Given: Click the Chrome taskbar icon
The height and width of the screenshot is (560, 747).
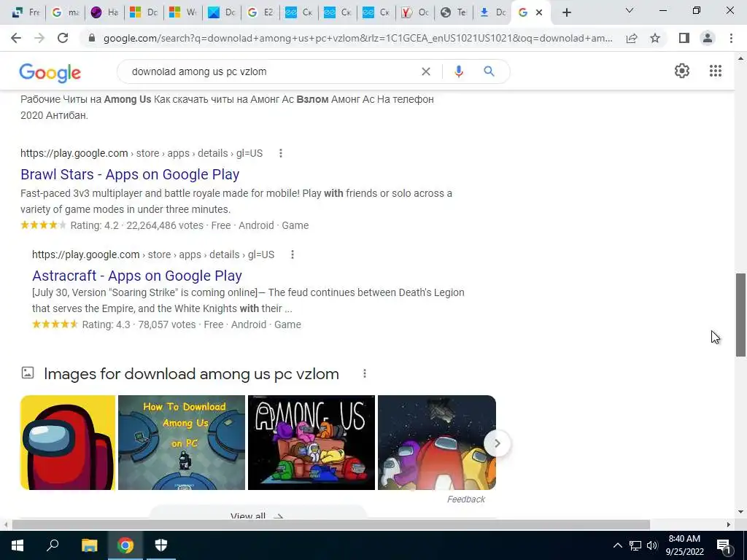Looking at the screenshot, I should [x=125, y=545].
